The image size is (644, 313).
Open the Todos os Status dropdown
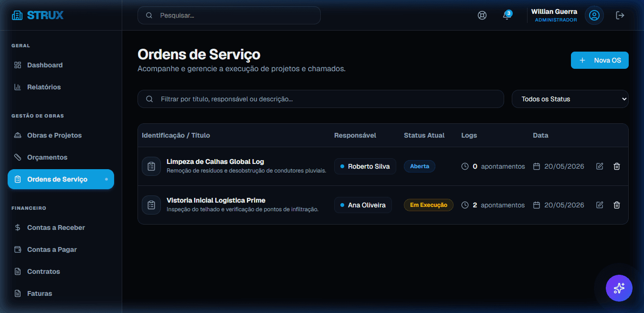(570, 99)
